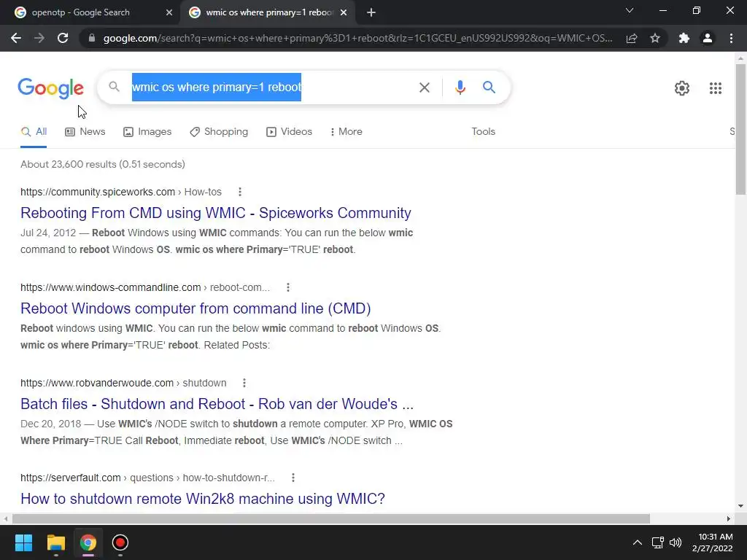Reload the current page
The height and width of the screenshot is (560, 747).
[63, 38]
